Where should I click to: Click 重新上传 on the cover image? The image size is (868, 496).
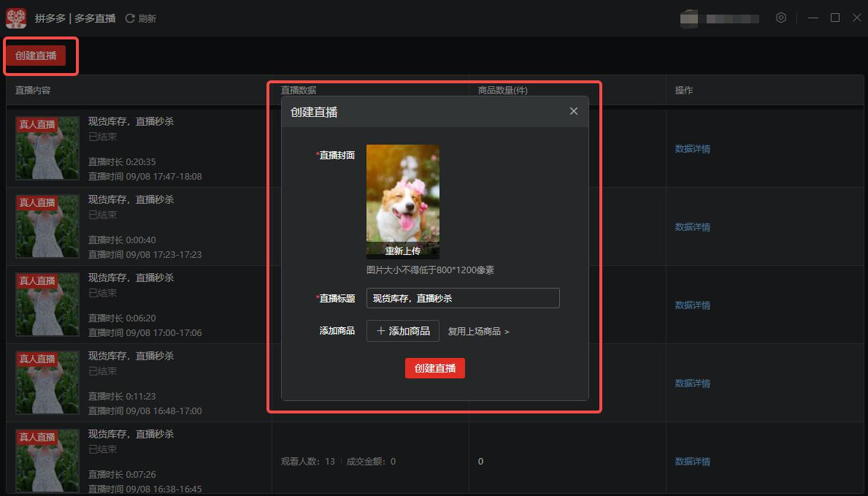(403, 251)
